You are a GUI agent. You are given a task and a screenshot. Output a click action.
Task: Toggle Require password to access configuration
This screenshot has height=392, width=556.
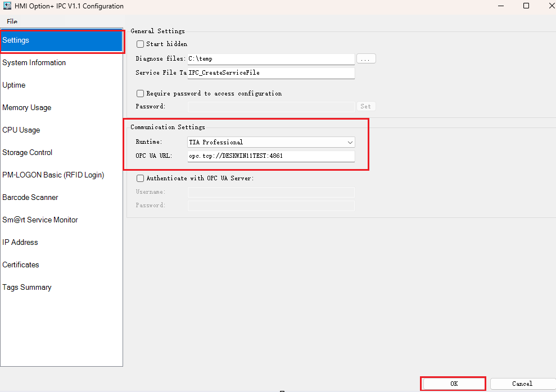(141, 93)
